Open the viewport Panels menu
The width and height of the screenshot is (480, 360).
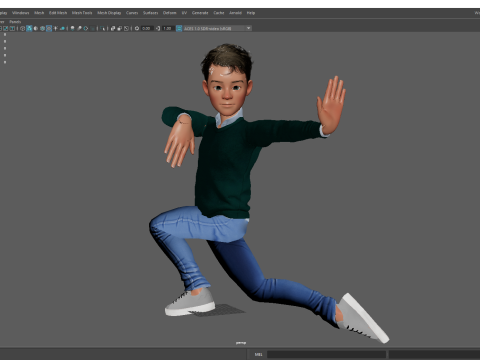click(15, 22)
